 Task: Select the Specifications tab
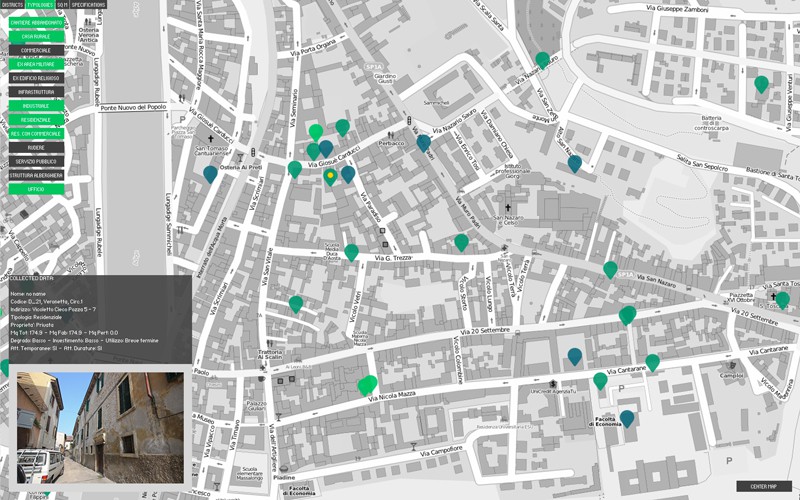coord(88,5)
